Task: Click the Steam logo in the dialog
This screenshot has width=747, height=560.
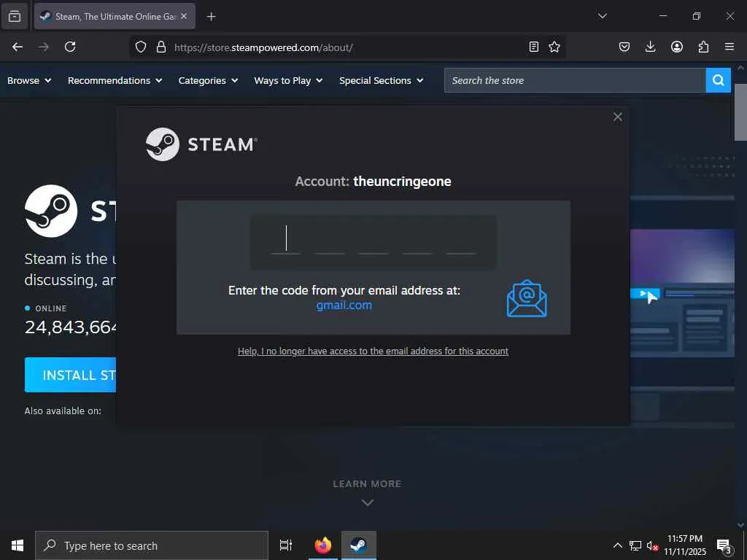Action: pos(201,144)
